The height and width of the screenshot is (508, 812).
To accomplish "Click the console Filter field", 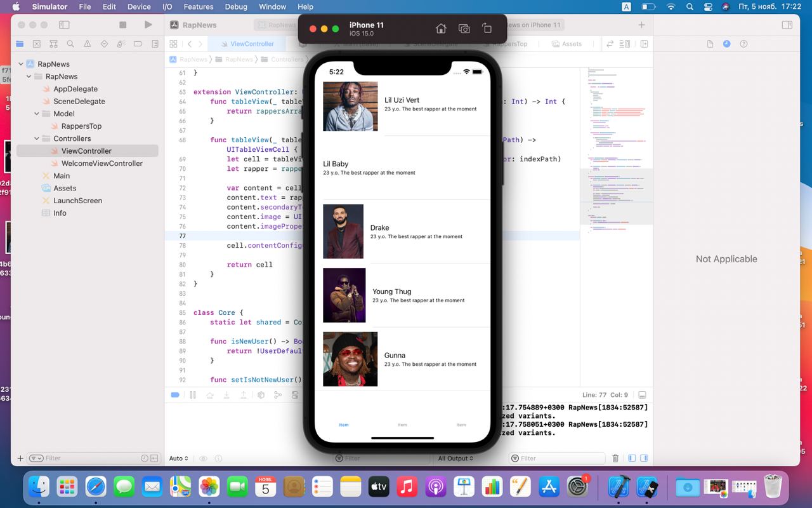I will coord(557,458).
